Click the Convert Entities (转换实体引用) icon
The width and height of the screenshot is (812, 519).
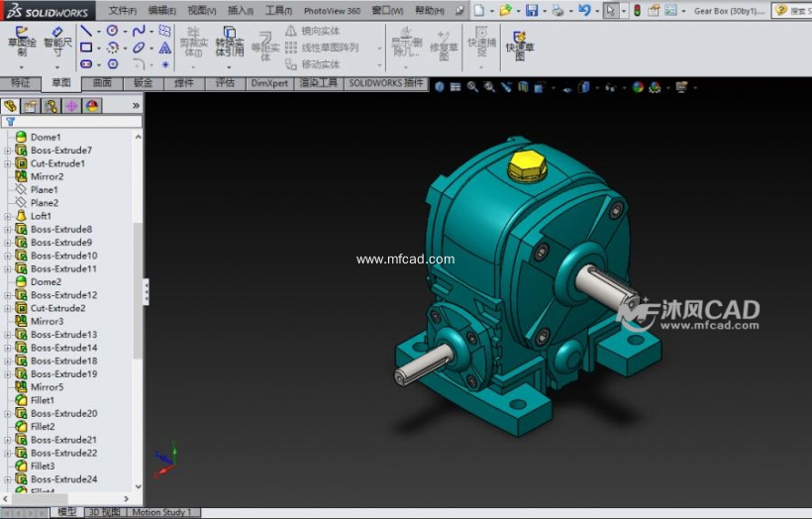(230, 40)
